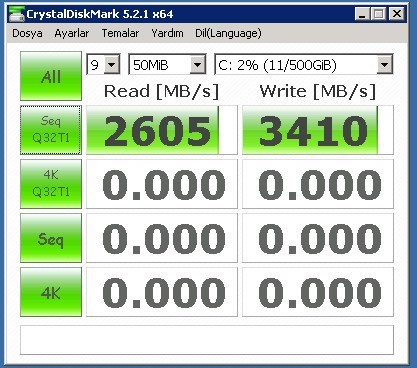
Task: Click the 4K read result 0.000 field
Action: pos(162,292)
